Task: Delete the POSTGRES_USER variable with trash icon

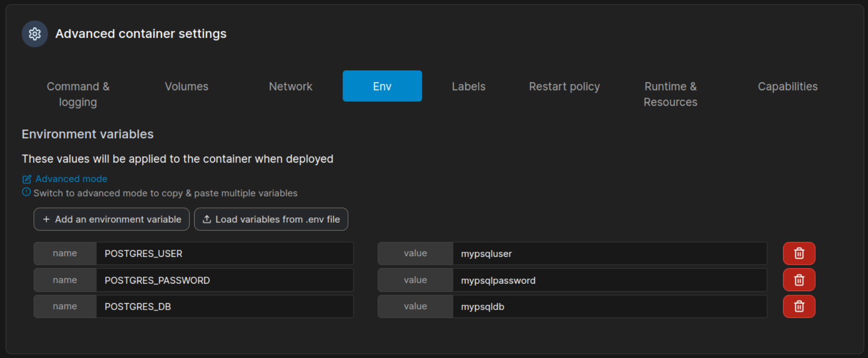Action: click(799, 254)
